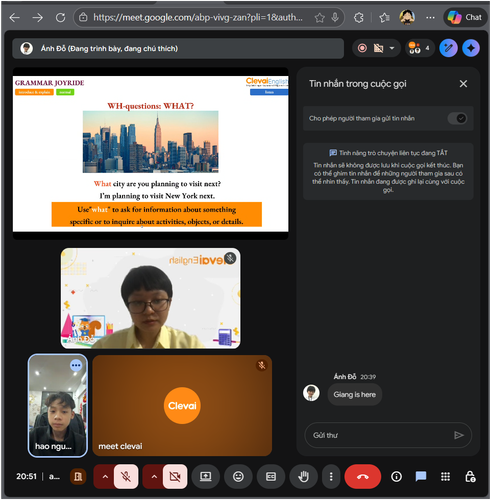Screen dimensions: 491x500
Task: Expand the dropdown next to recording controls
Action: (392, 48)
